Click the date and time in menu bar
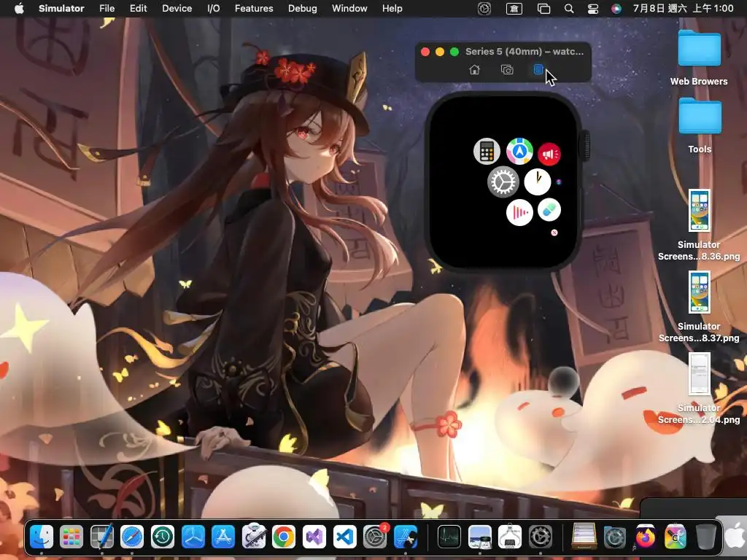The width and height of the screenshot is (747, 560). pyautogui.click(x=683, y=8)
